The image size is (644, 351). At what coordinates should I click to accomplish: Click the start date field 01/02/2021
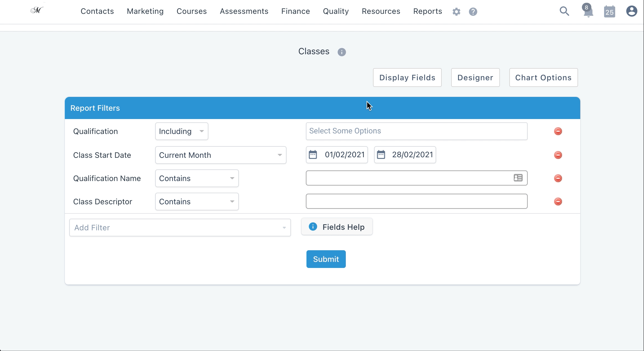(x=337, y=155)
